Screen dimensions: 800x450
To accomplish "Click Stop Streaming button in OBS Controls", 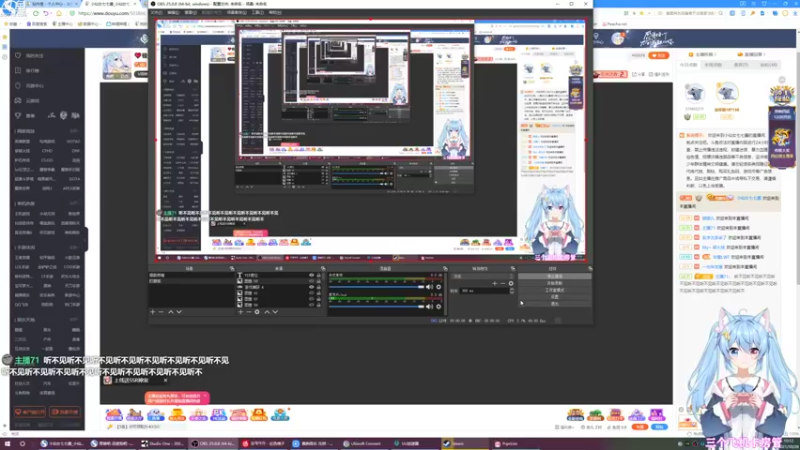I will 555,277.
